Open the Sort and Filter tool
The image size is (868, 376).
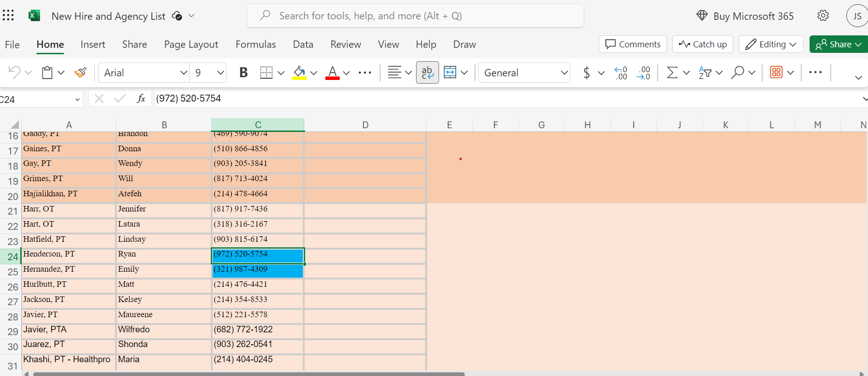click(x=705, y=73)
